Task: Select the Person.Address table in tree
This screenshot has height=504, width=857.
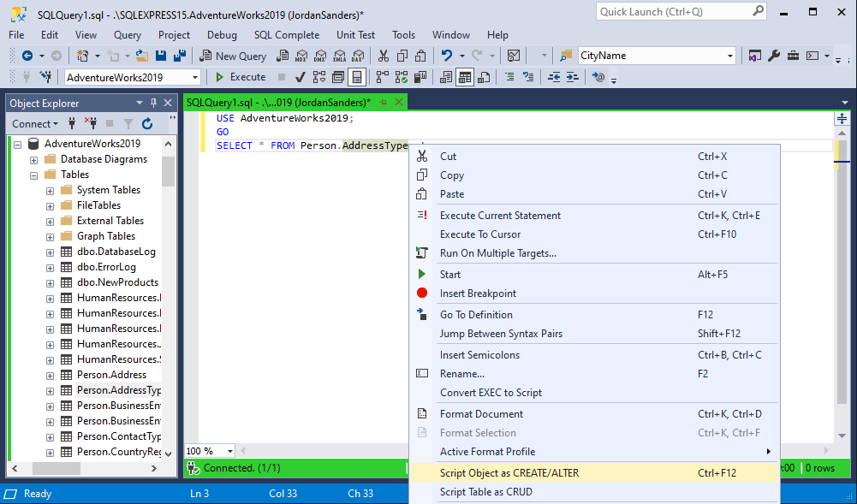Action: [111, 375]
